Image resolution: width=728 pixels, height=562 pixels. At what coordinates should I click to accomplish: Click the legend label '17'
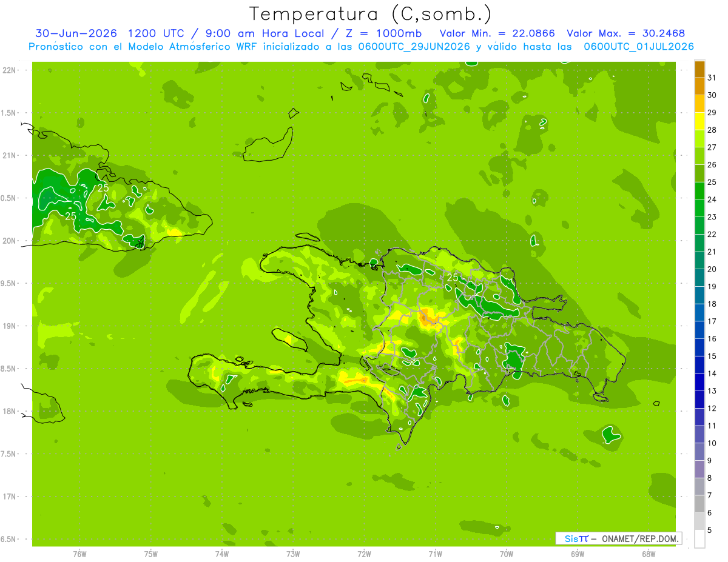[x=712, y=321]
